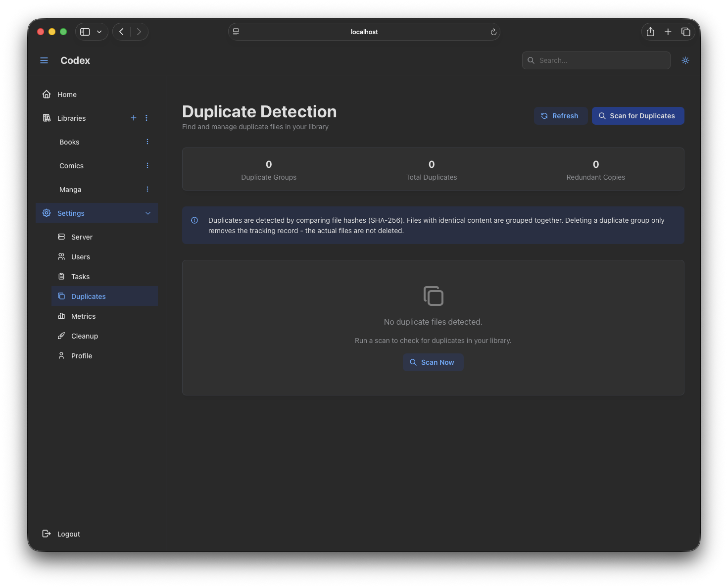Click Logout at the bottom
Viewport: 728px width, 588px height.
(x=68, y=534)
